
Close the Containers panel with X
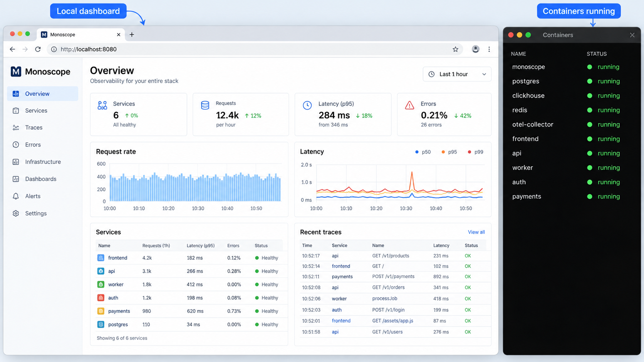click(x=632, y=35)
